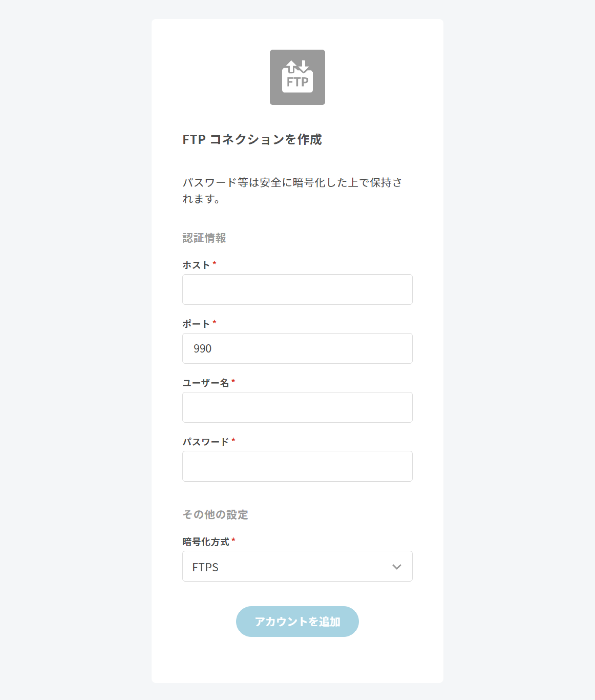Click the red asterisk beside ホスト

215,263
